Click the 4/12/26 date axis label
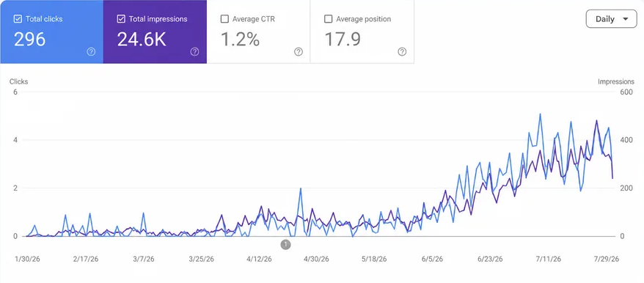Viewport: 644px width, 283px height. (259, 260)
